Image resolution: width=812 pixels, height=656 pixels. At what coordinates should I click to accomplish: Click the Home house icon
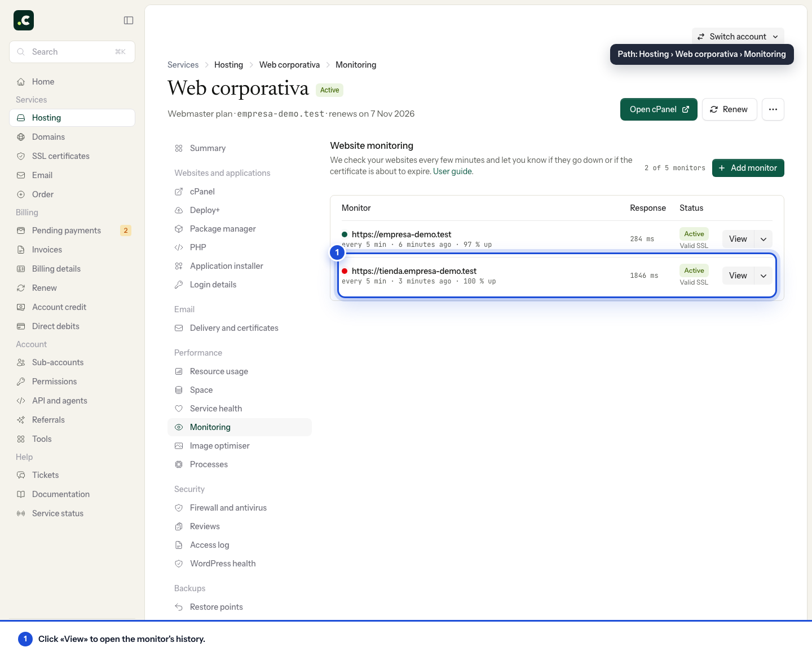(21, 82)
